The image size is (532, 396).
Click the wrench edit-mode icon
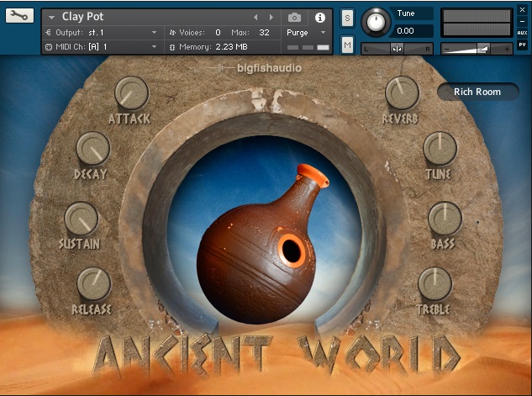(20, 16)
